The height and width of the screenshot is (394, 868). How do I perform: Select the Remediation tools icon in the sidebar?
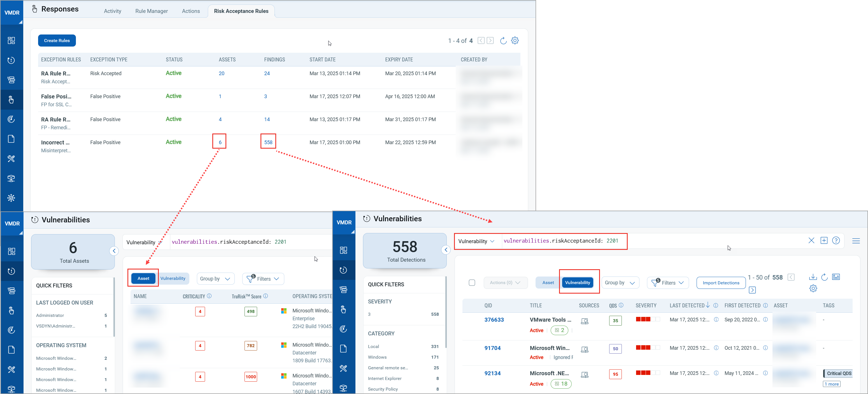pos(11,158)
